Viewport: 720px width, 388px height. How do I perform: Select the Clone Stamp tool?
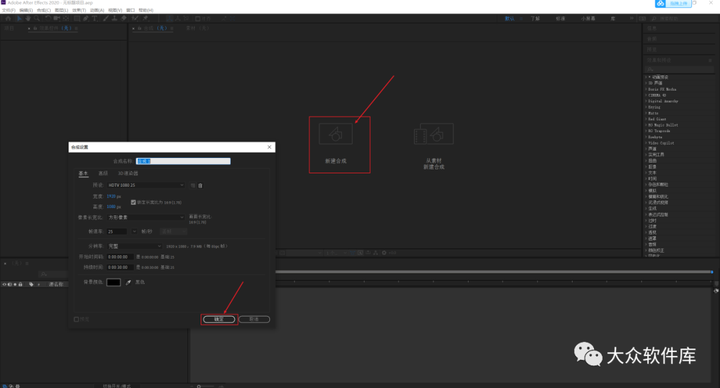[x=114, y=18]
